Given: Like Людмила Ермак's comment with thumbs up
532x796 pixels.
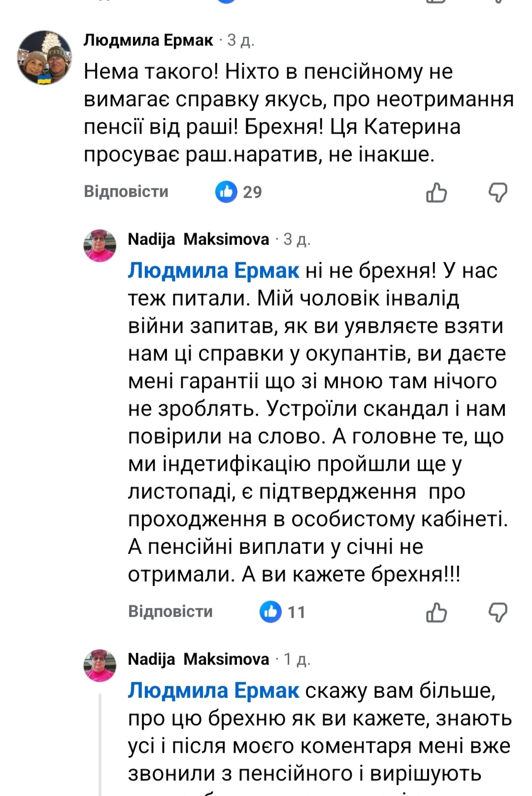Looking at the screenshot, I should pyautogui.click(x=436, y=192).
